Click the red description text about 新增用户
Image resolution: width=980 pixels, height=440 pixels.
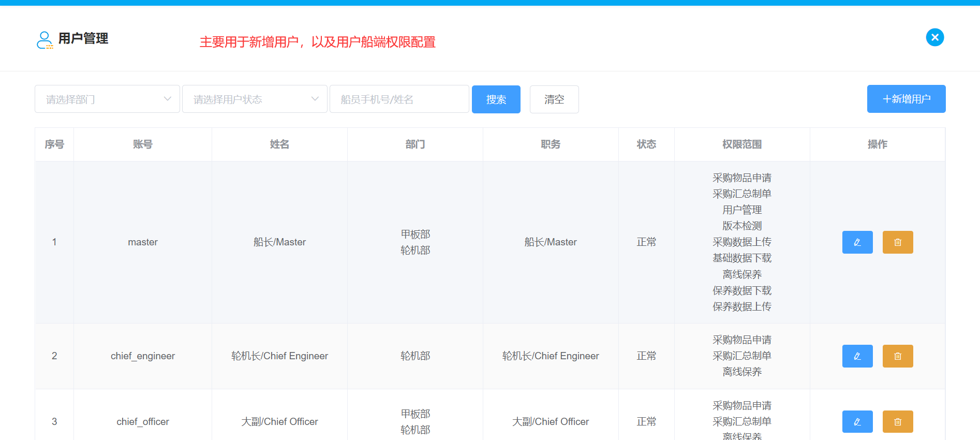(x=318, y=42)
